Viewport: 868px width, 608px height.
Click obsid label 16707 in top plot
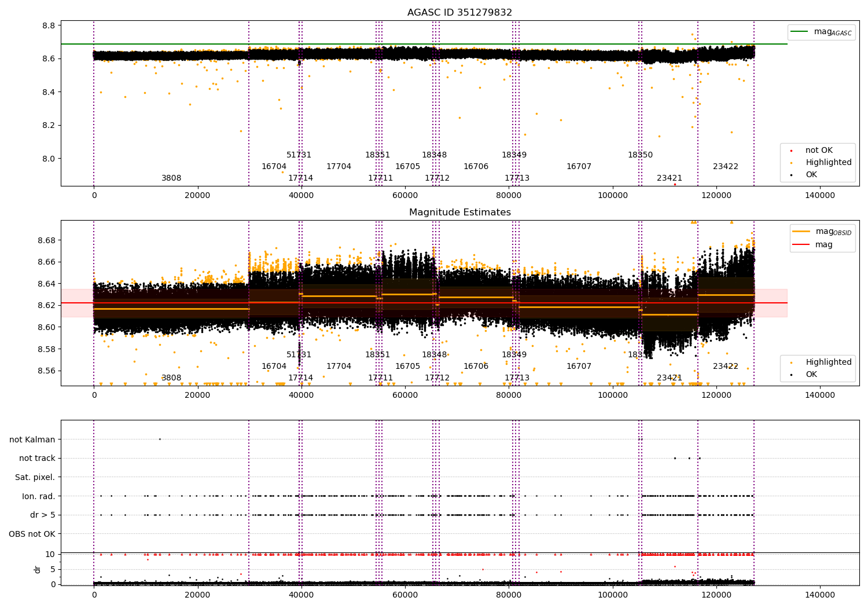coord(579,167)
